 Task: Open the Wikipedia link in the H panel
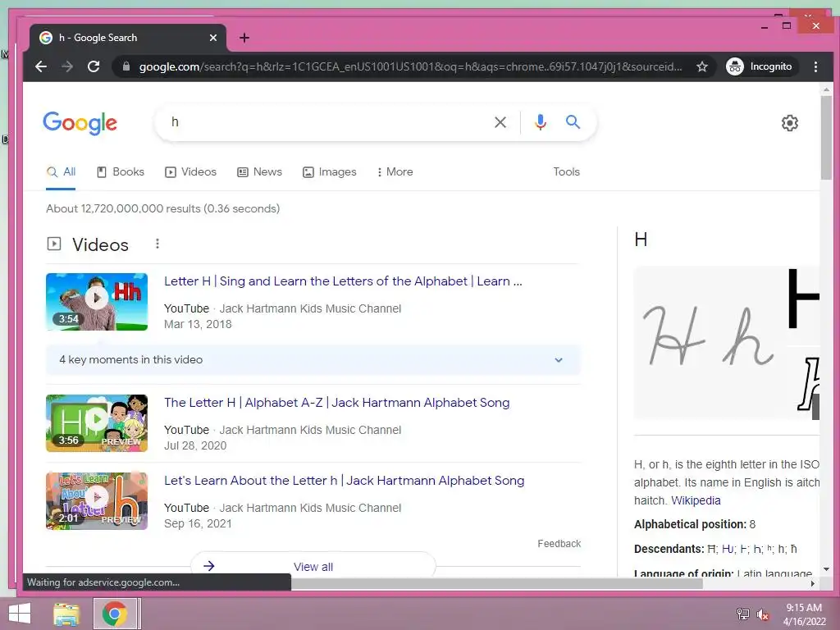(x=696, y=500)
